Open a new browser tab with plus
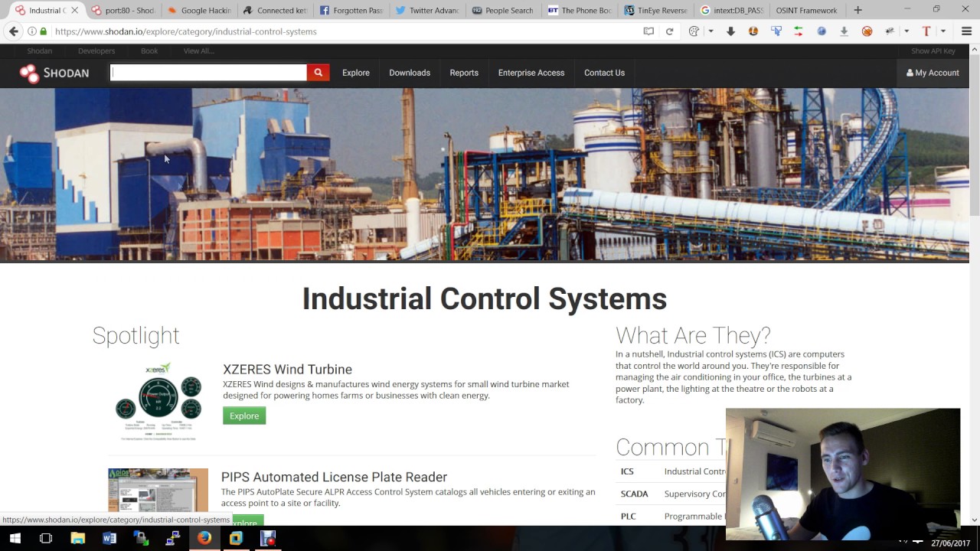Image resolution: width=980 pixels, height=551 pixels. (857, 10)
